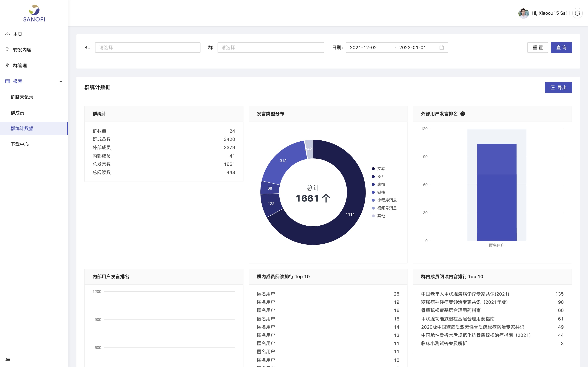
Task: Open the BU selection dropdown
Action: [148, 48]
